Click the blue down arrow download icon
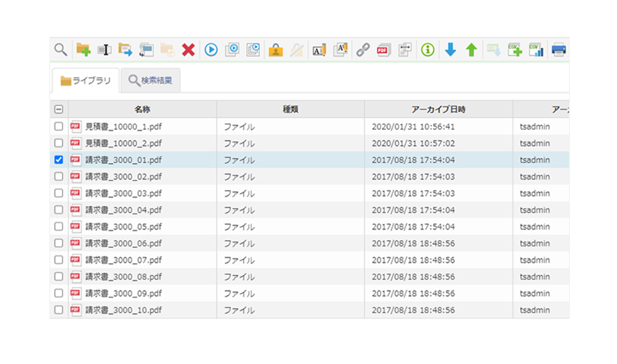The width and height of the screenshot is (617, 364). click(x=450, y=49)
